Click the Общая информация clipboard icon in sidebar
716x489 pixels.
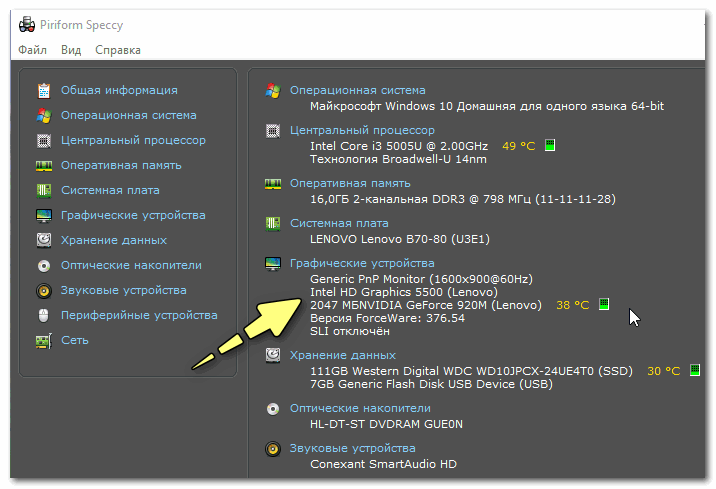point(44,90)
